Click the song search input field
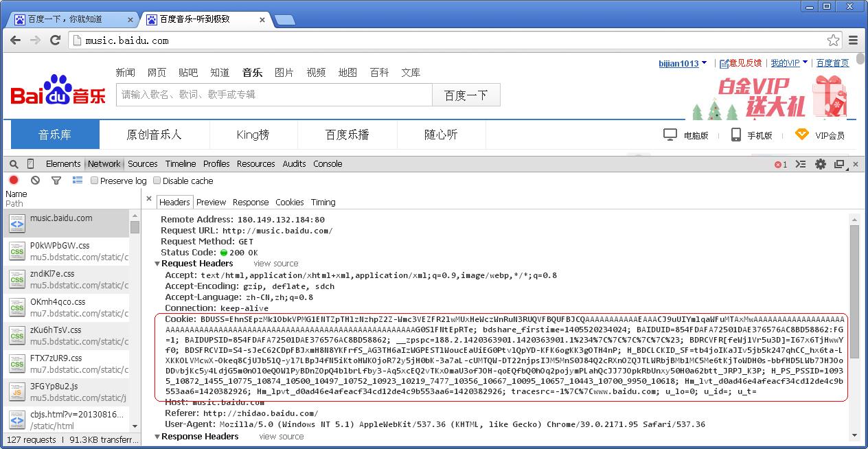Screen dimensions: 868x449 tap(274, 95)
